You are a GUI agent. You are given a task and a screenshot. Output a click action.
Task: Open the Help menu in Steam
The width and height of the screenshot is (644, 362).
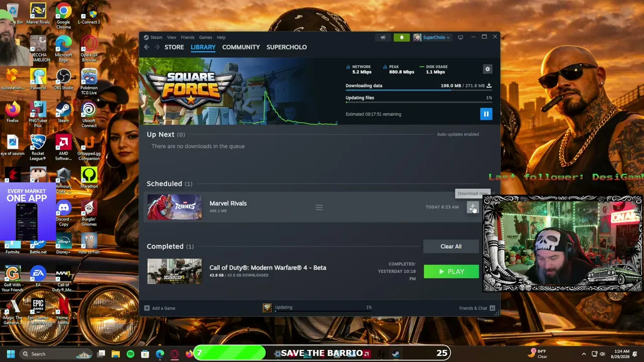pos(221,37)
